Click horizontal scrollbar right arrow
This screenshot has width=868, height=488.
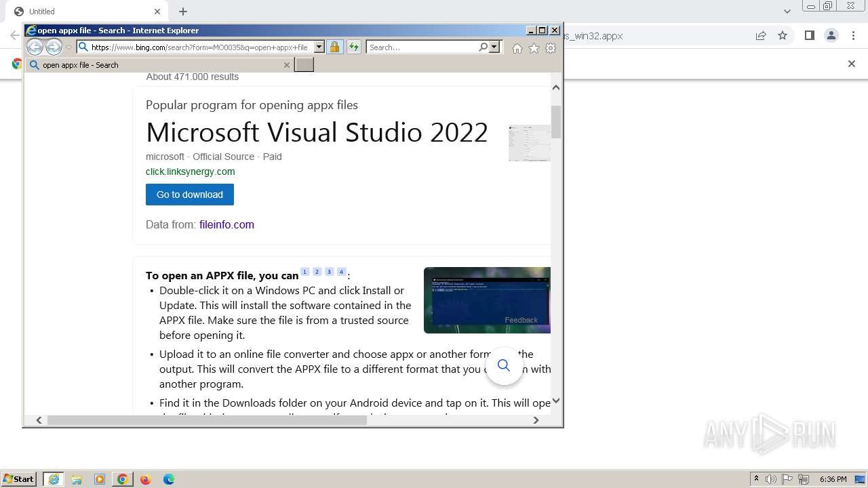536,420
